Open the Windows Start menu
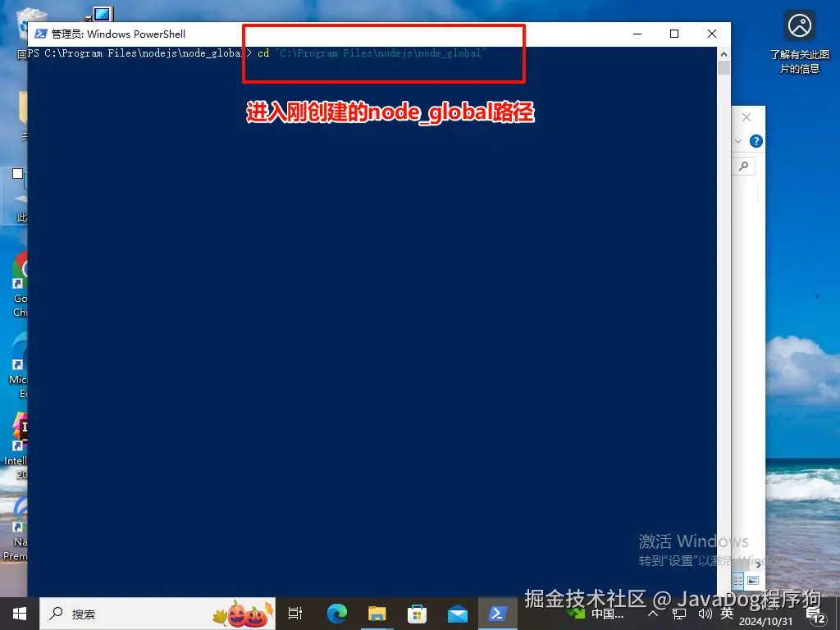The height and width of the screenshot is (630, 840). point(20,614)
